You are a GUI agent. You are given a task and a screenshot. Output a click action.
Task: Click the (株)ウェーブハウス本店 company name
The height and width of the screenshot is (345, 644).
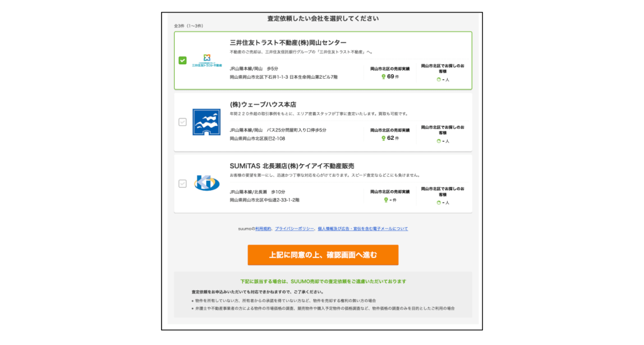pos(263,104)
